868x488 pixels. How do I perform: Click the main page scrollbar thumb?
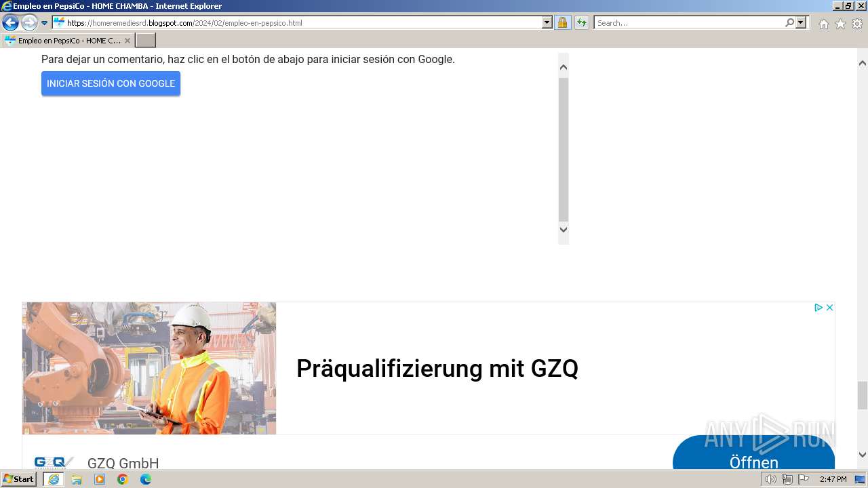click(x=863, y=395)
